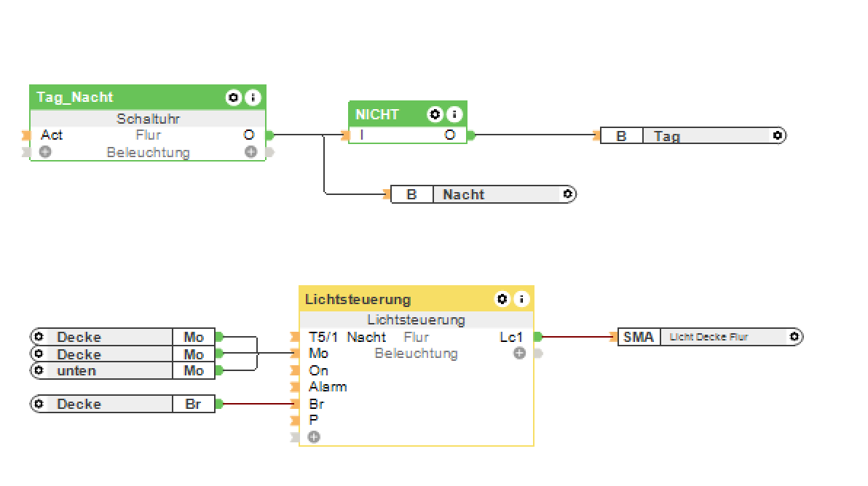Click the green O output pin of Tag_Nacht

coord(270,135)
